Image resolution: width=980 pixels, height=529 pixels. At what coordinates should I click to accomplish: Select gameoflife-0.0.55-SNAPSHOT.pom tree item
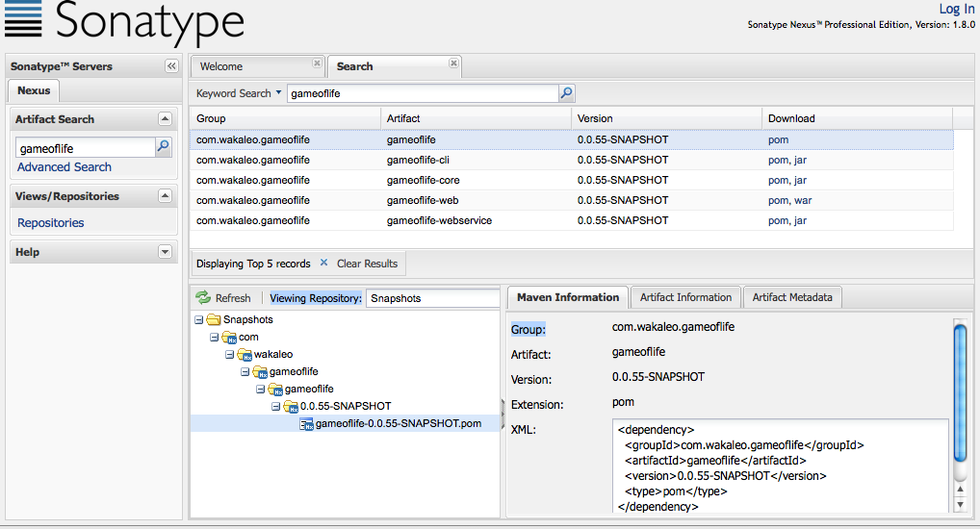click(399, 423)
